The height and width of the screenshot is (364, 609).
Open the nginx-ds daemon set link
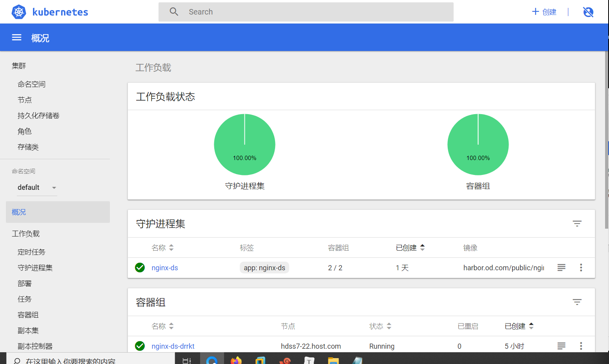pos(165,268)
